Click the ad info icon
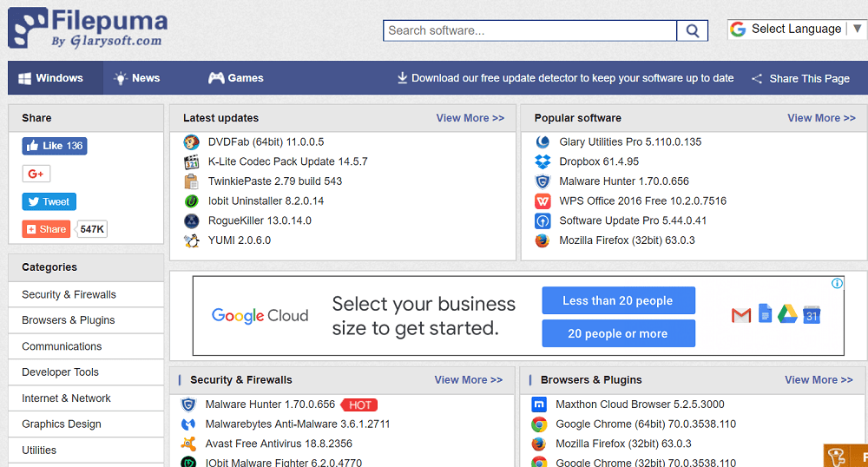Viewport: 868px width, 467px height. point(837,283)
